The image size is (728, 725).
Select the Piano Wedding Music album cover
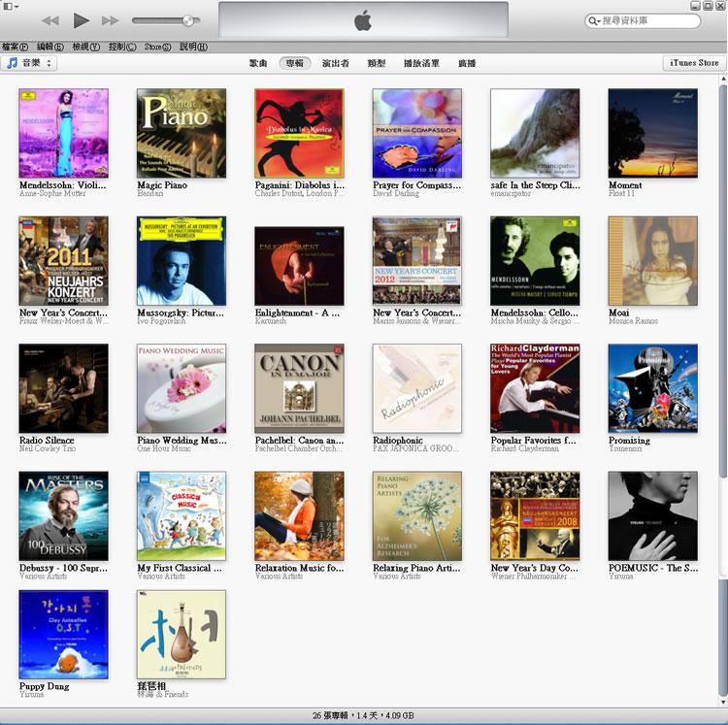point(182,388)
